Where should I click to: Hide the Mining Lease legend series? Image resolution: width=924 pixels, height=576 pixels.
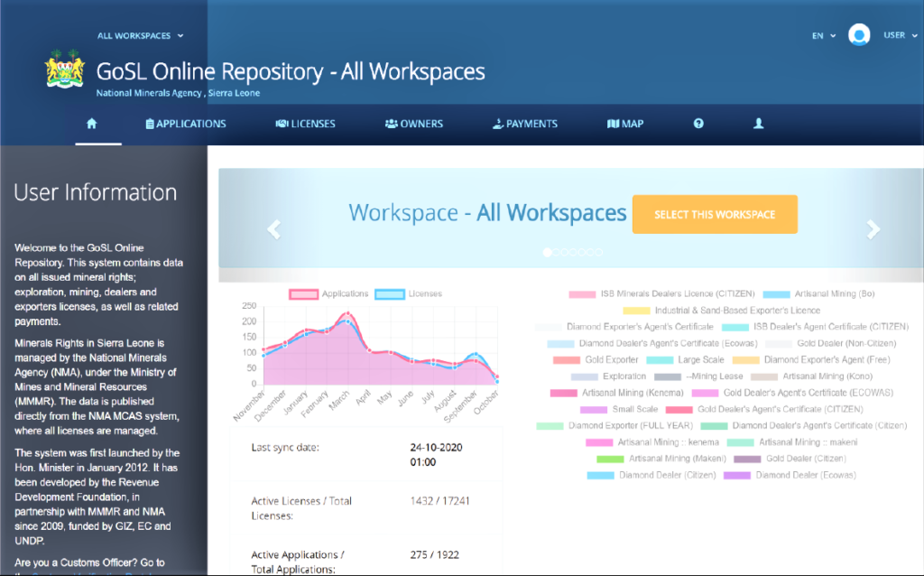699,376
